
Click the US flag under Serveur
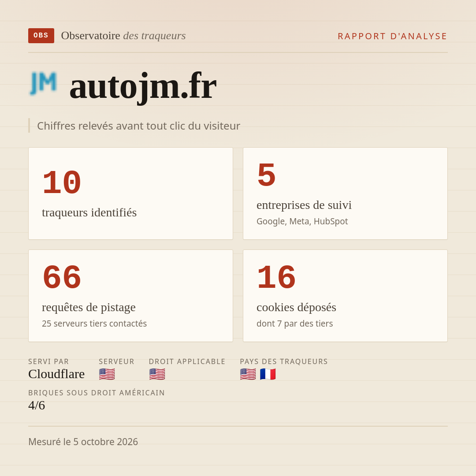pos(107,374)
